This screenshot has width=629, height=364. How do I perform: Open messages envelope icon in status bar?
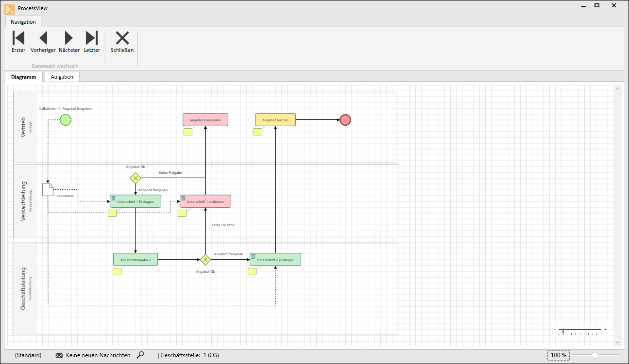pyautogui.click(x=59, y=355)
